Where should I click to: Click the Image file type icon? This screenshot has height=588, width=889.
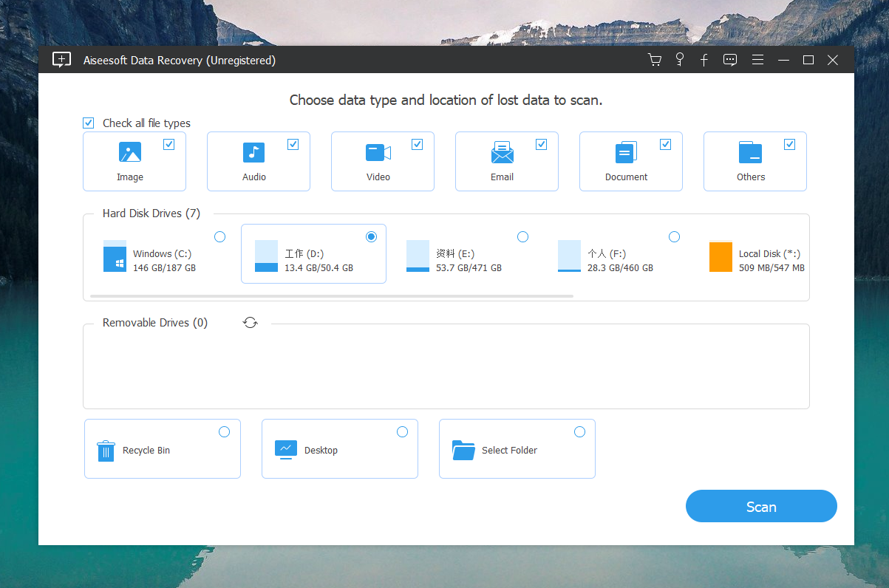[x=130, y=153]
